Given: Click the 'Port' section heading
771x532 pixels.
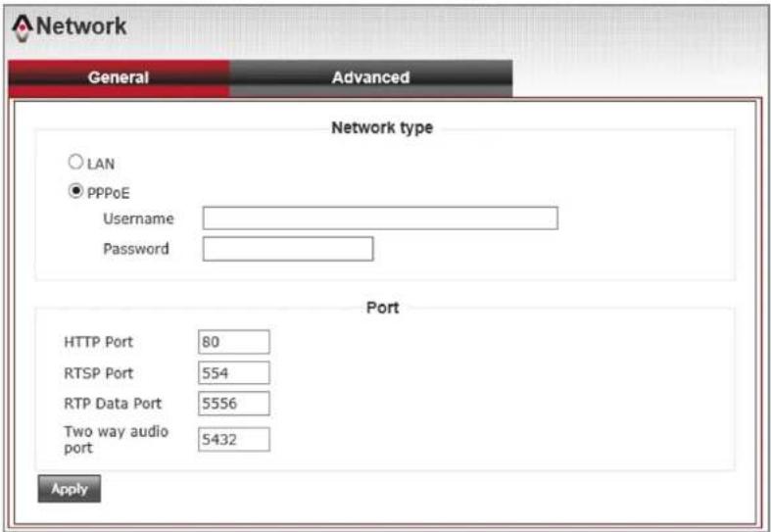Looking at the screenshot, I should coord(382,308).
